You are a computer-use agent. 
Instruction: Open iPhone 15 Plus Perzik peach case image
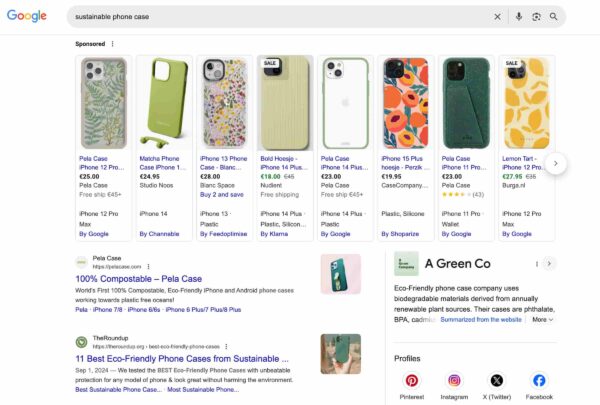406,103
